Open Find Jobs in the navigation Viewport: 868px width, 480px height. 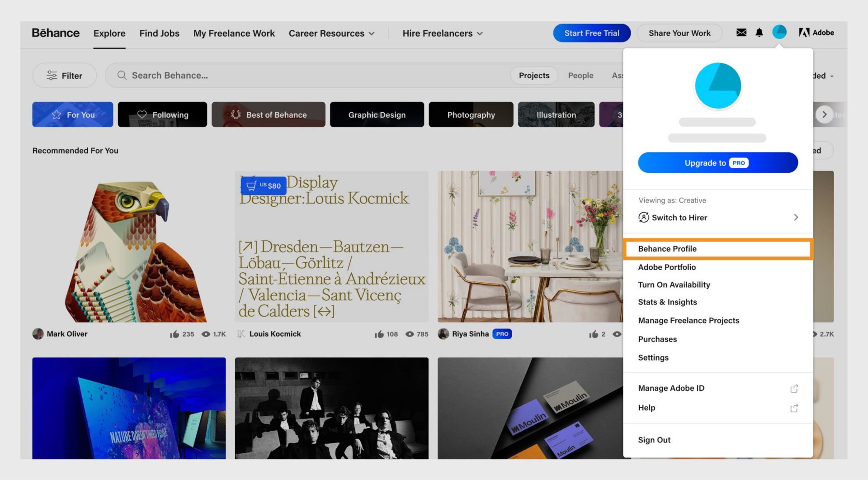click(159, 33)
